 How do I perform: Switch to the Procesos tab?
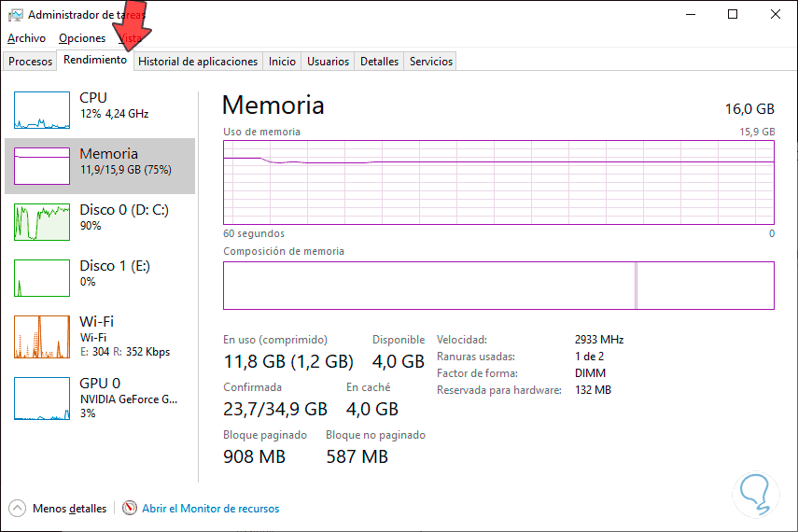30,62
